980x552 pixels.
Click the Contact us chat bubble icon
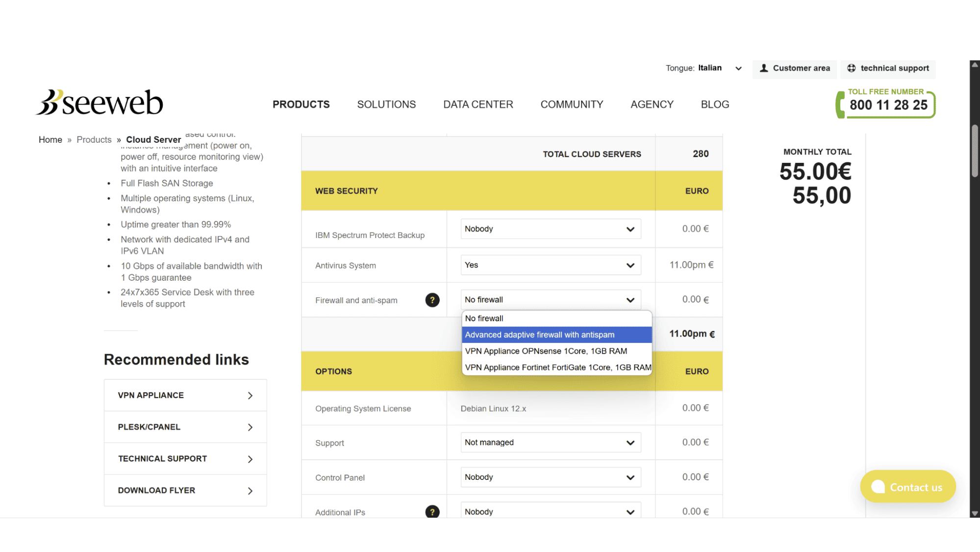(x=878, y=487)
